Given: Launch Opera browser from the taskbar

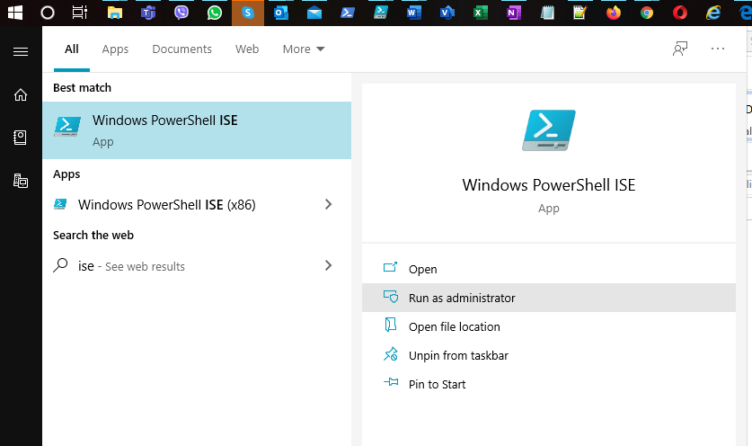Looking at the screenshot, I should pos(680,13).
